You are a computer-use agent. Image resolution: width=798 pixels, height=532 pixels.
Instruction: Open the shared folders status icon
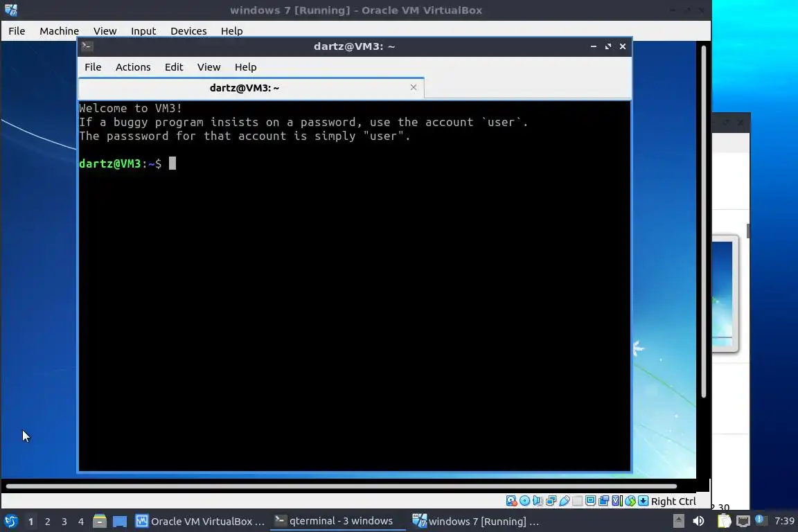(x=578, y=501)
